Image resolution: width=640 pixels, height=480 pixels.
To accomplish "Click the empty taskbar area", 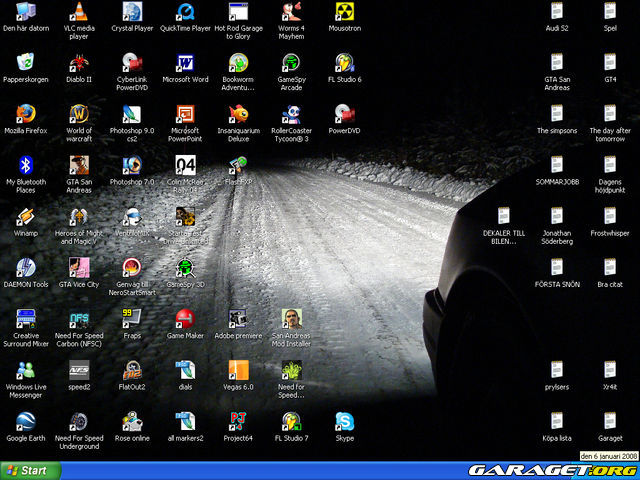I will (x=300, y=470).
